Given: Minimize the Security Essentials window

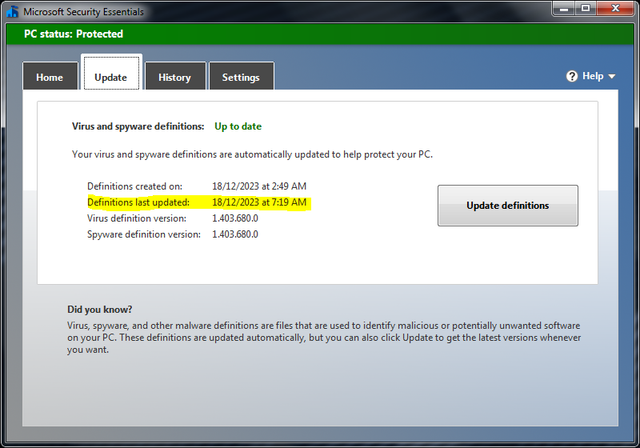Looking at the screenshot, I should [564, 9].
